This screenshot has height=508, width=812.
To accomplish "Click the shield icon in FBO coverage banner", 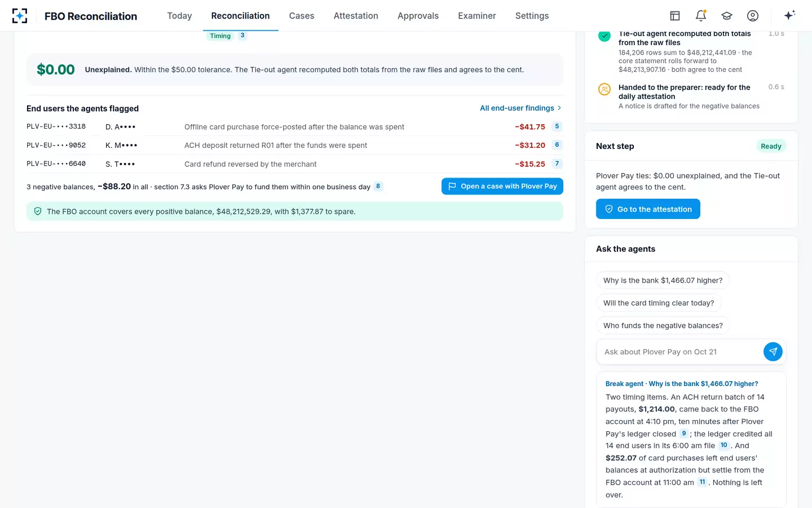I will 38,211.
